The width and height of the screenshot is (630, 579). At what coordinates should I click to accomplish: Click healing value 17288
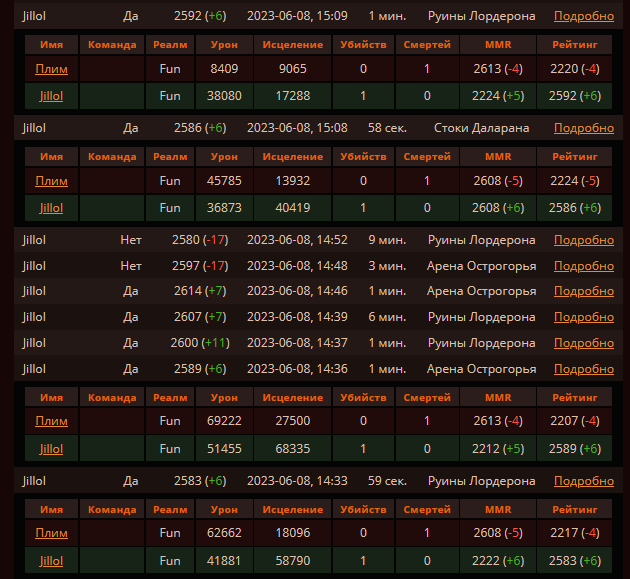[292, 96]
